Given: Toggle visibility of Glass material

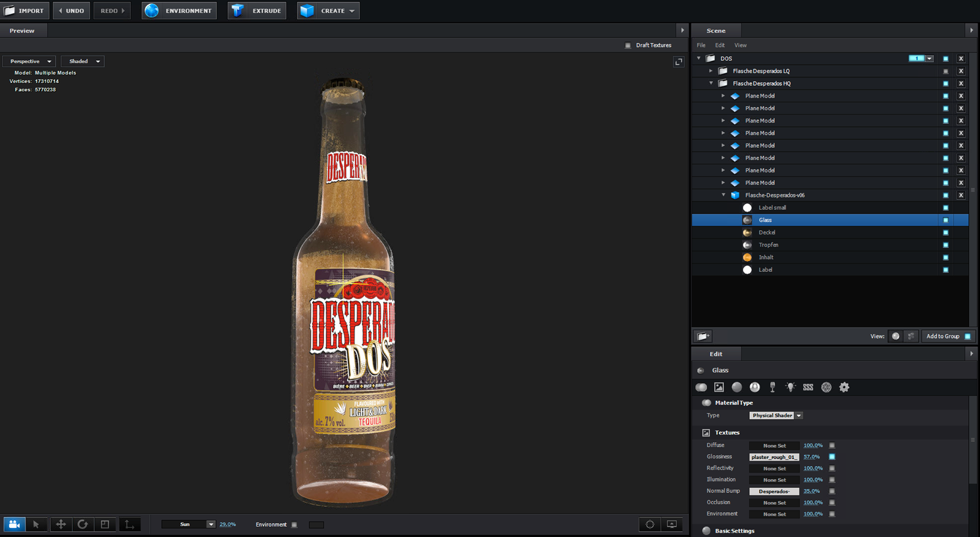Looking at the screenshot, I should pos(946,220).
